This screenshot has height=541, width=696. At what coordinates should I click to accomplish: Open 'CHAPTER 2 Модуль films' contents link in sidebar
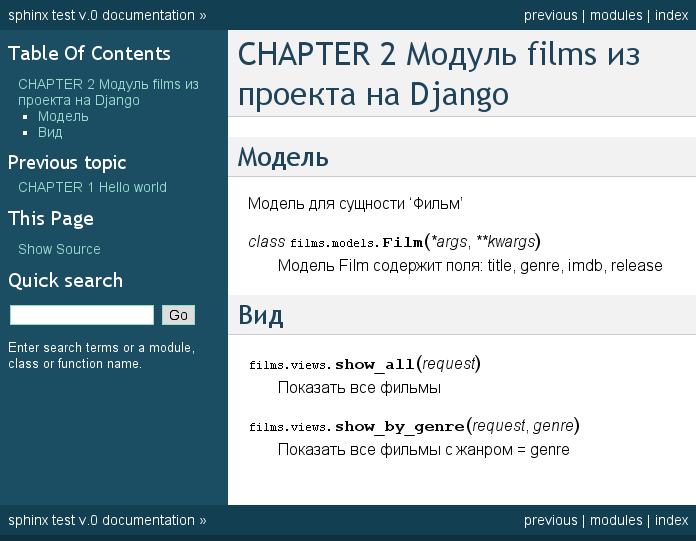click(108, 92)
